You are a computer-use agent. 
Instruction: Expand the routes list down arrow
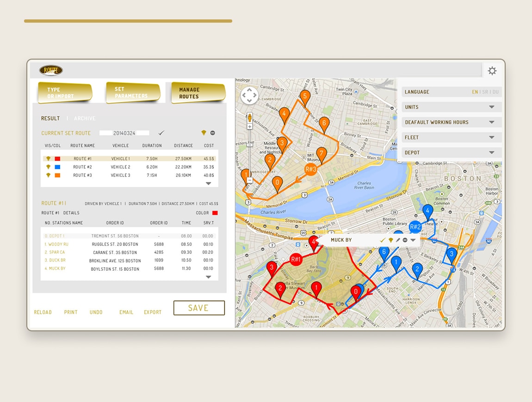(x=208, y=183)
